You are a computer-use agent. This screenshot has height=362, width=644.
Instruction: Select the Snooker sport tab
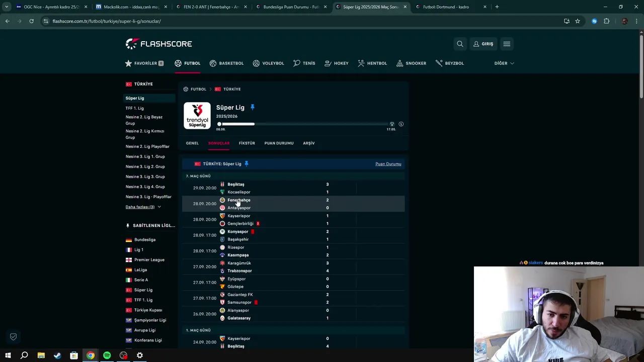(x=411, y=63)
